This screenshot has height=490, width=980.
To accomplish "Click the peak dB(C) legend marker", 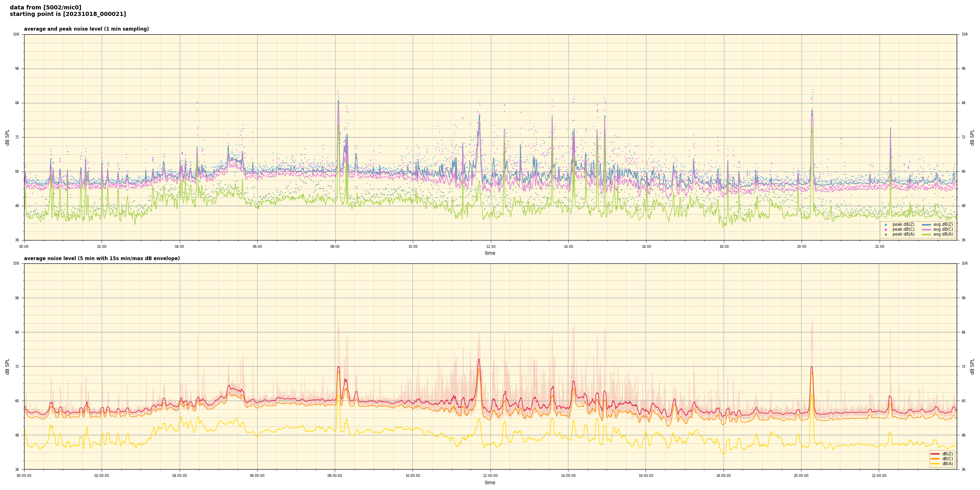I will pyautogui.click(x=886, y=229).
